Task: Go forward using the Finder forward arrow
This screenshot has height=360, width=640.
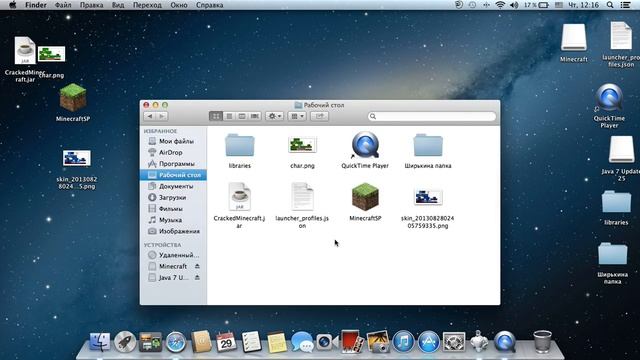Action: click(162, 116)
